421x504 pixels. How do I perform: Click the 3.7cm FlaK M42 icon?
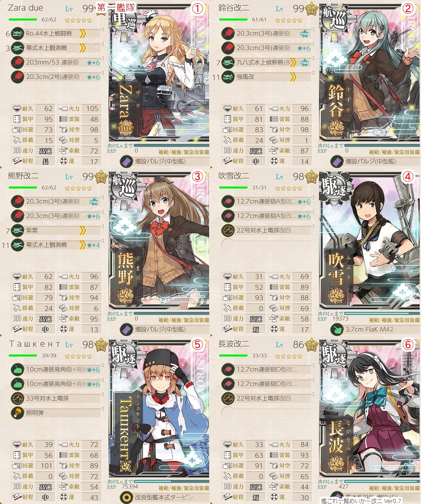(x=337, y=330)
